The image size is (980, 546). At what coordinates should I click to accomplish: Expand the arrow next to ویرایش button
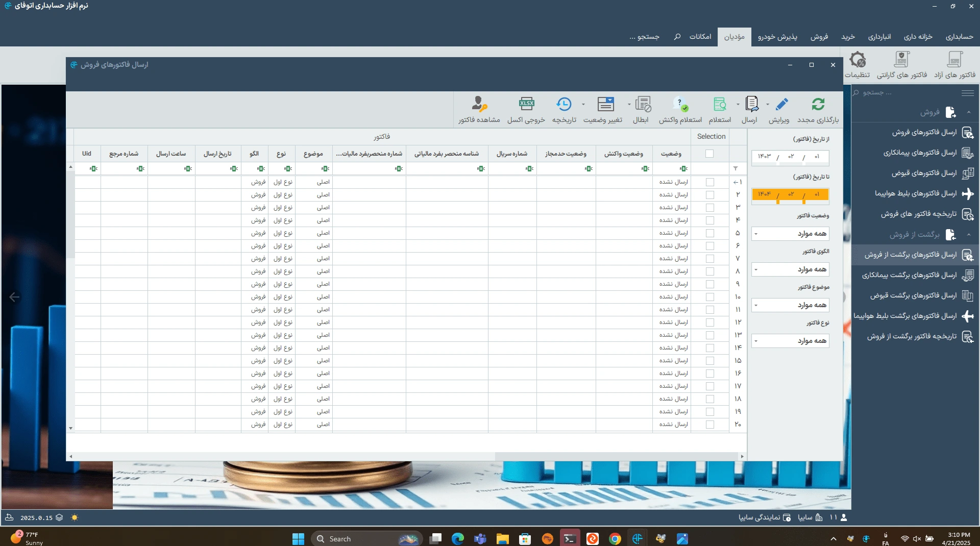point(768,105)
